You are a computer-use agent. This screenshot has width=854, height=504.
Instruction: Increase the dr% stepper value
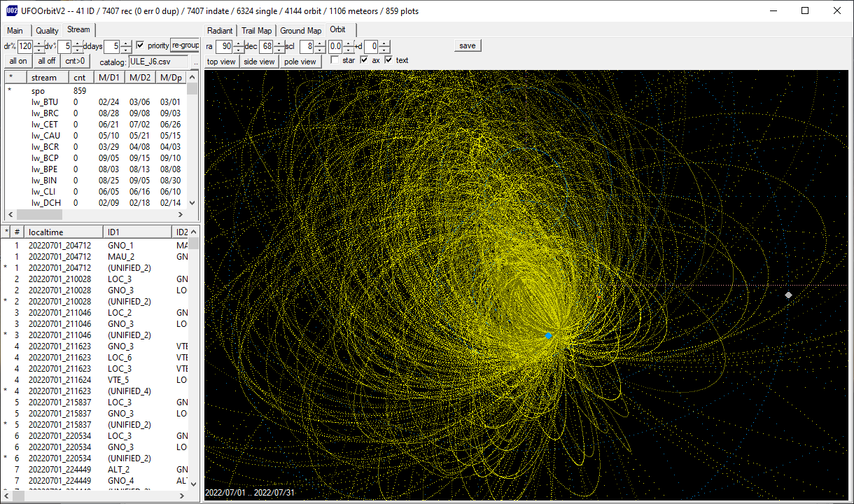38,43
